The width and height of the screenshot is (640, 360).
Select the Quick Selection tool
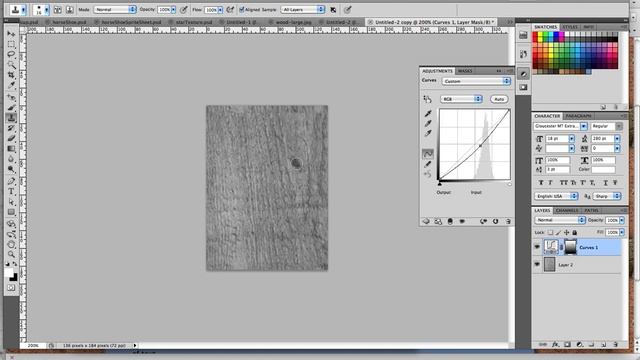11,65
